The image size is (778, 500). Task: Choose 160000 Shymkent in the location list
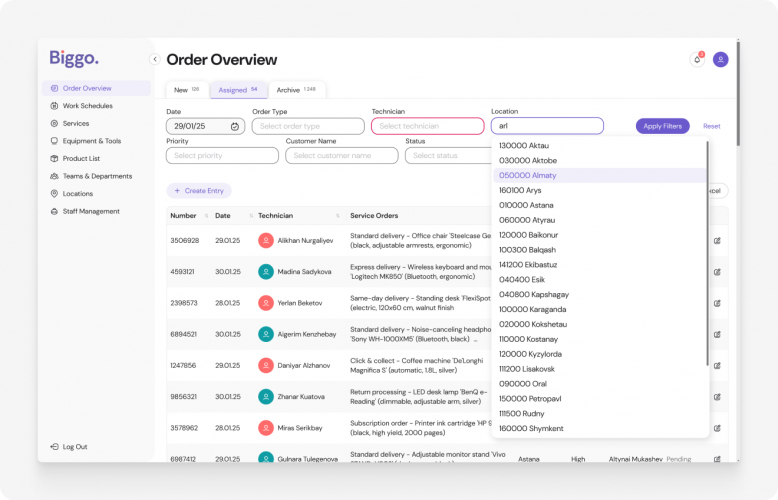click(x=599, y=429)
